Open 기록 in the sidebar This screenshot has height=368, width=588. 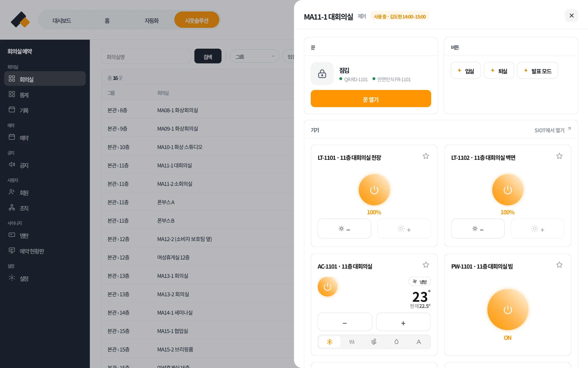point(45,110)
